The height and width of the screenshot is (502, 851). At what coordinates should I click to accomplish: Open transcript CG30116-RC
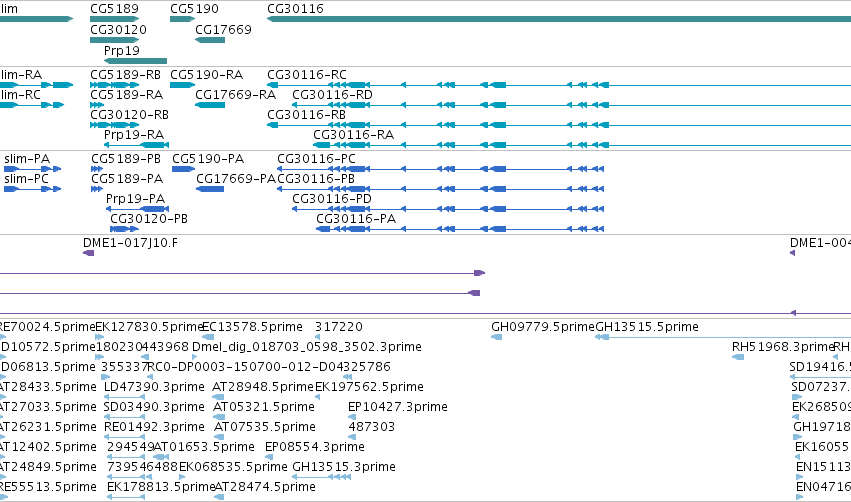[307, 74]
